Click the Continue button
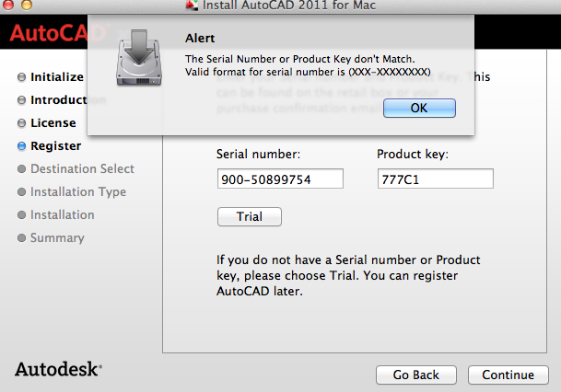Screen dimensions: 561x392 508,375
